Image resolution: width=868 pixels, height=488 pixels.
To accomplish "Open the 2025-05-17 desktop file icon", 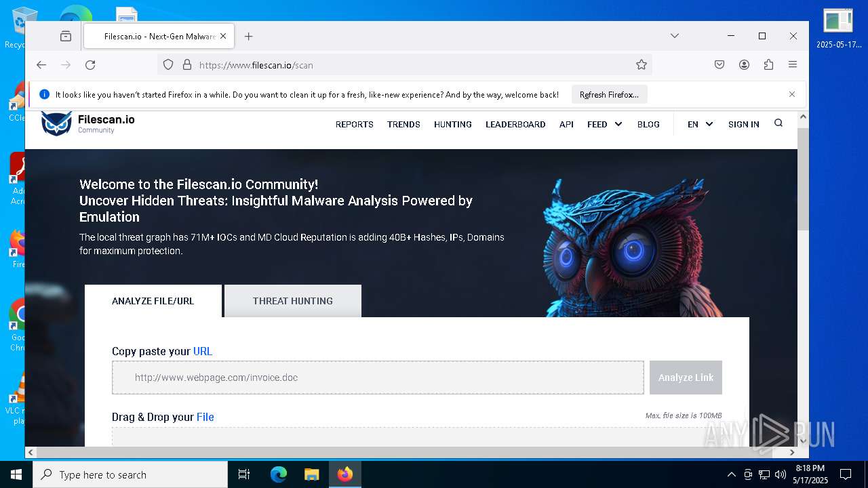I will click(839, 28).
